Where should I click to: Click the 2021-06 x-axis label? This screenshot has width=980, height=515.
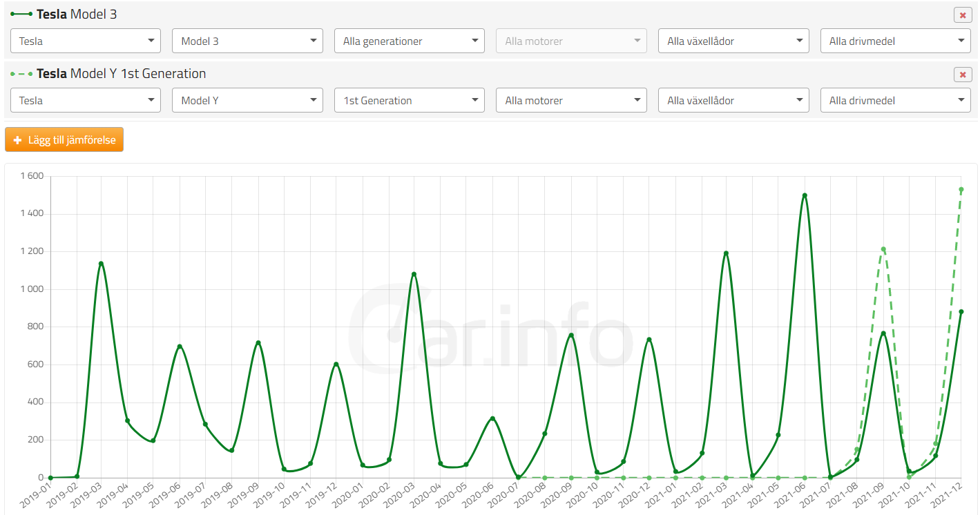(791, 497)
